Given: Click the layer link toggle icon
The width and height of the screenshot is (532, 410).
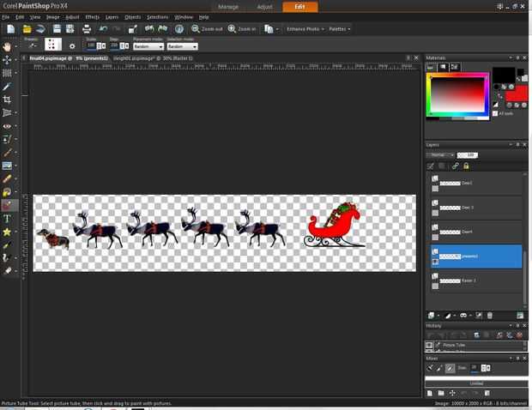Looking at the screenshot, I should tap(456, 166).
